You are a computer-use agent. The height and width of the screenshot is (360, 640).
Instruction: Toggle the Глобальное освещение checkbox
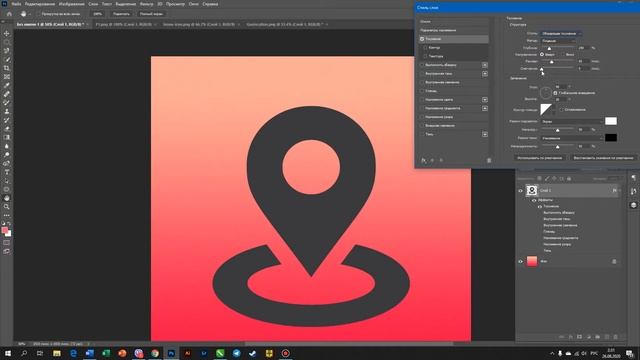[556, 93]
